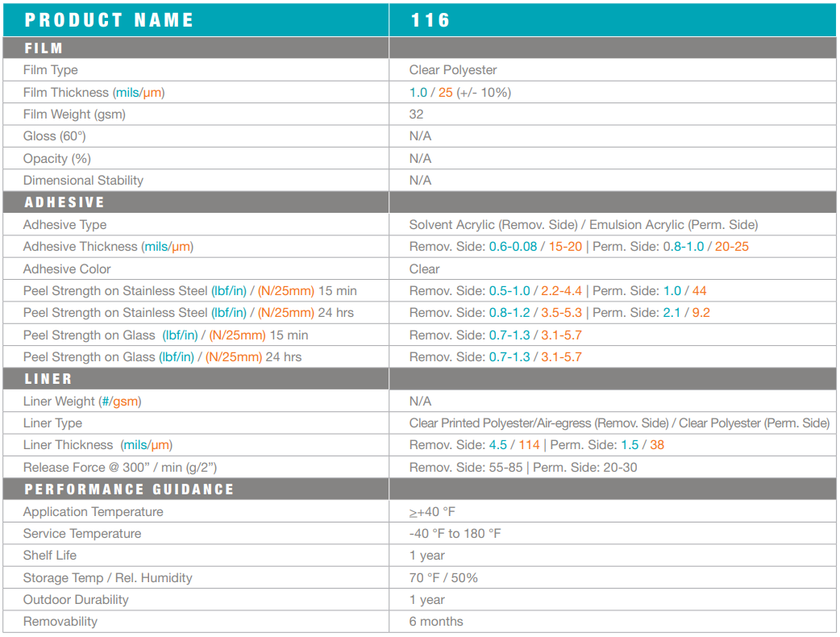Image resolution: width=840 pixels, height=637 pixels.
Task: Select the 'Adhesive Thickness (mils/µm)' label
Action: click(x=108, y=247)
